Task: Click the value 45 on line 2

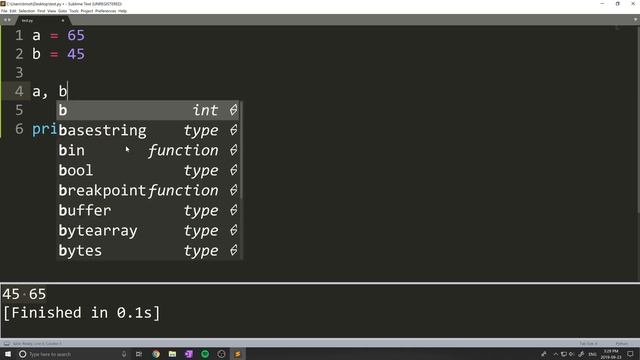Action: (76, 54)
